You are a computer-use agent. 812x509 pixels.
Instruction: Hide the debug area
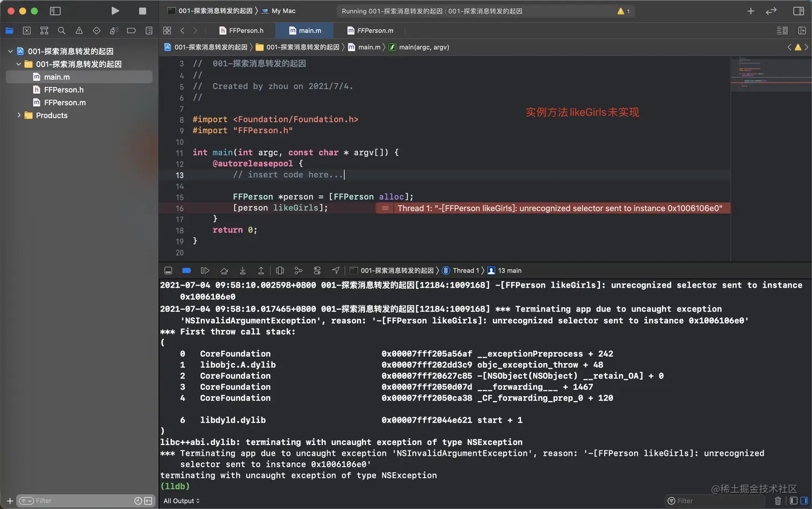point(168,271)
